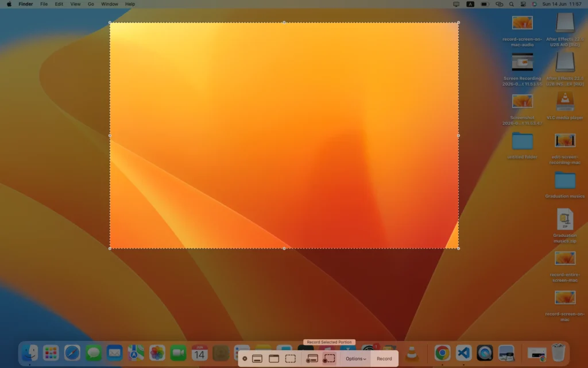Click top-right corner handle of recording selection

click(458, 22)
